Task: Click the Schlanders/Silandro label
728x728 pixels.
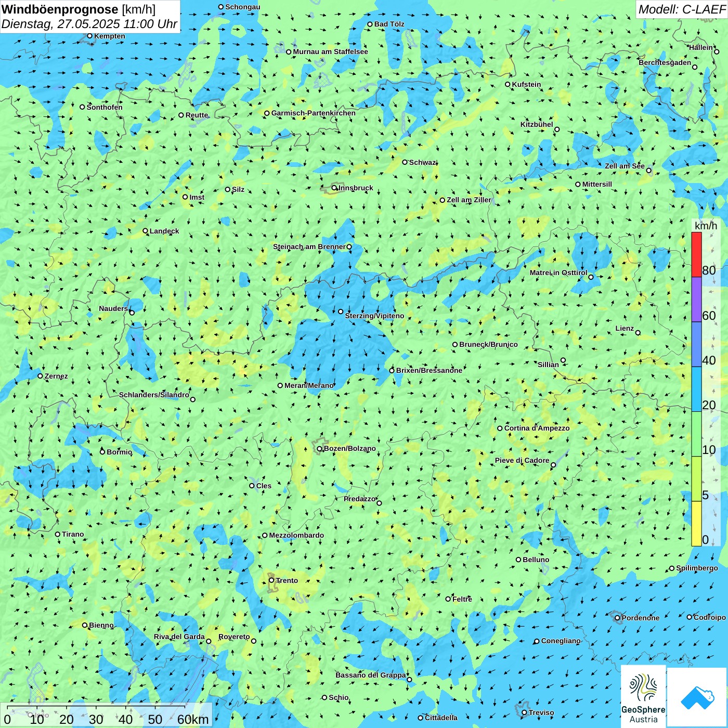Action: [154, 395]
